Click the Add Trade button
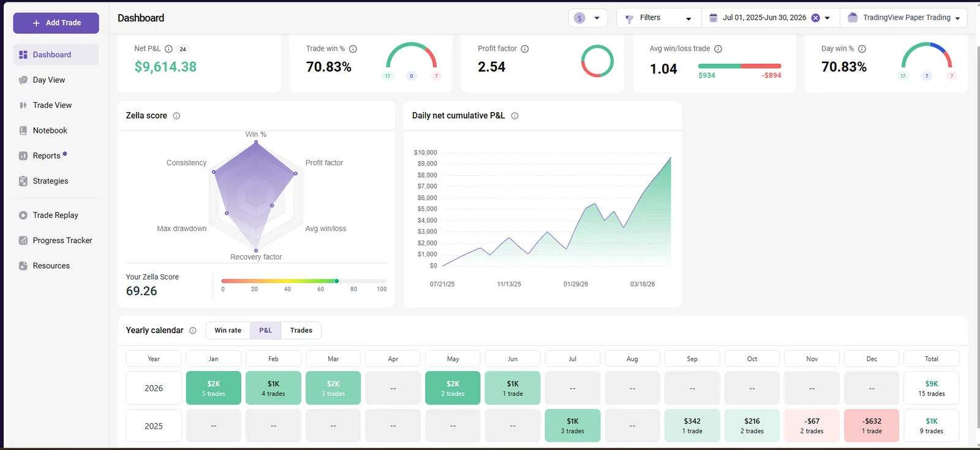Screen dimensions: 980x450 tap(56, 23)
